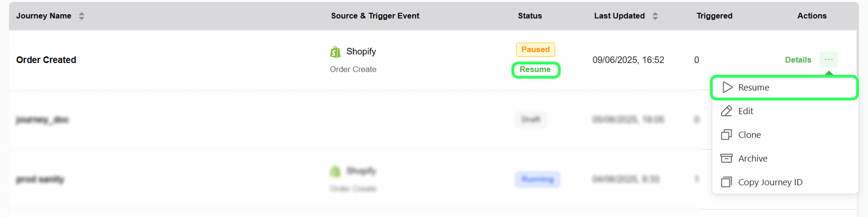Viewport: 868px width, 217px height.
Task: Choose Clone in the actions menu
Action: (749, 135)
